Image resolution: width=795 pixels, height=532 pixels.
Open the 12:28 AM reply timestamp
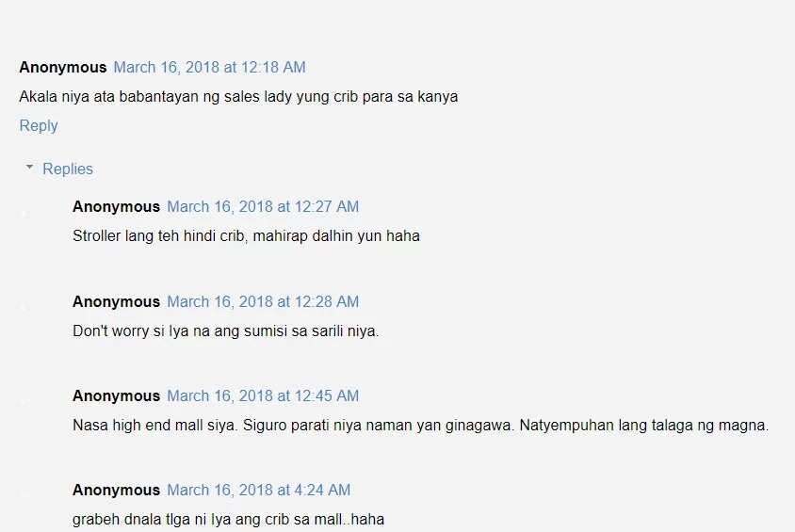click(x=263, y=301)
